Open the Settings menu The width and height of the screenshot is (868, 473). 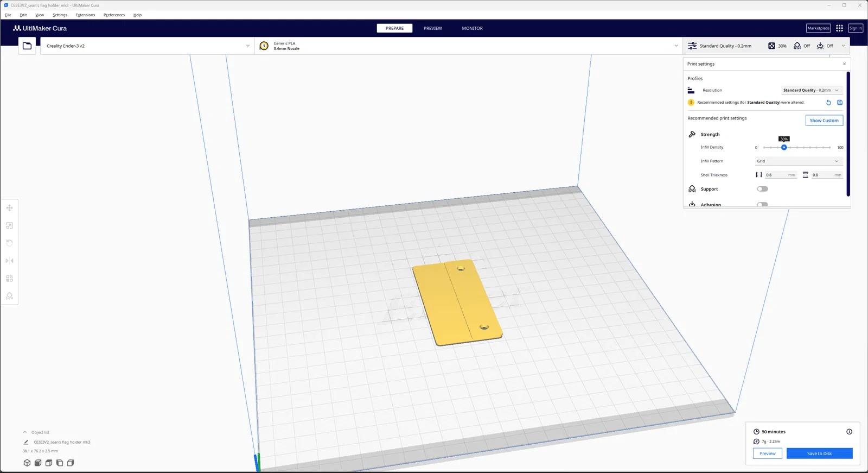point(60,15)
